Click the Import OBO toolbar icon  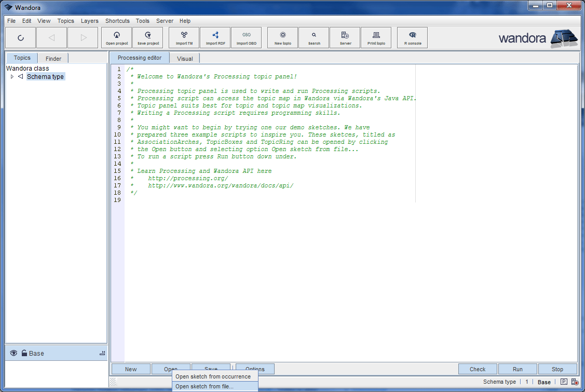pos(246,38)
